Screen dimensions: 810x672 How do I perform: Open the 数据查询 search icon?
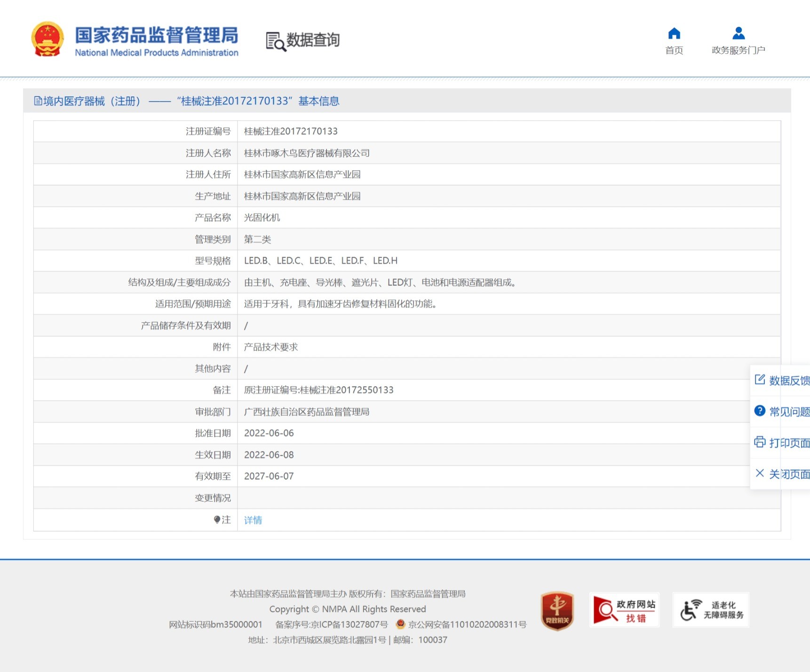click(x=276, y=41)
